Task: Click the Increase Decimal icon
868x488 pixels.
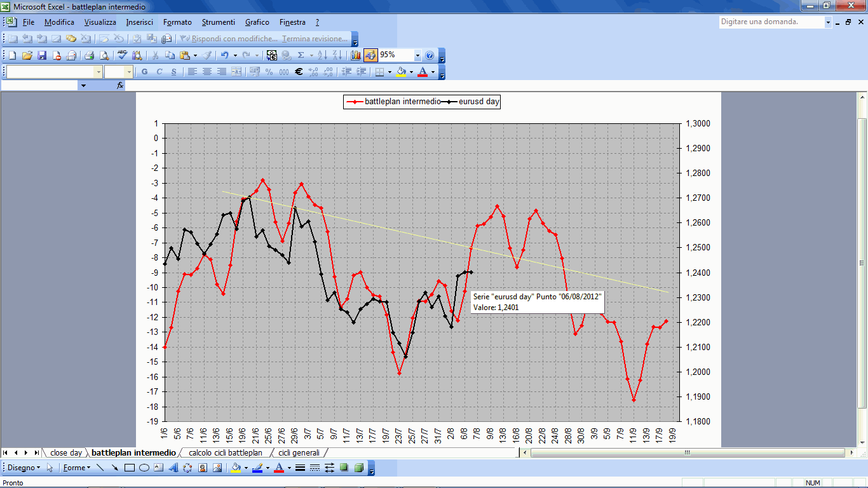Action: click(x=313, y=72)
